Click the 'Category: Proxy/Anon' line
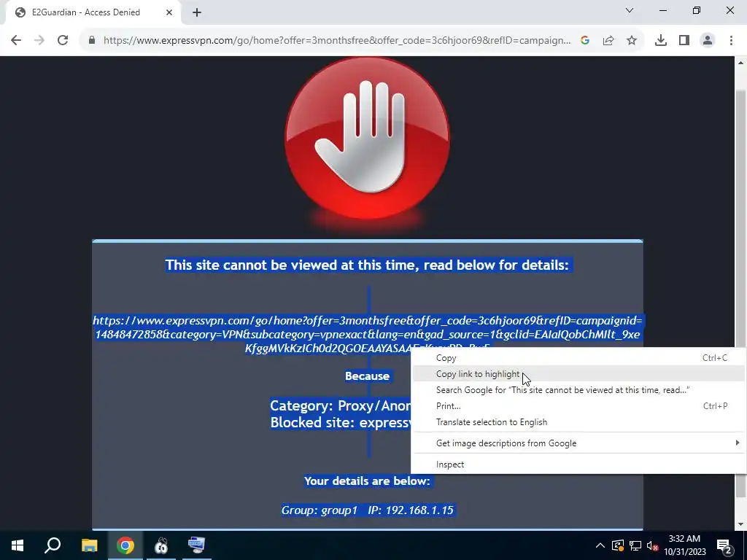Viewport: 747px width, 560px height. coord(340,405)
